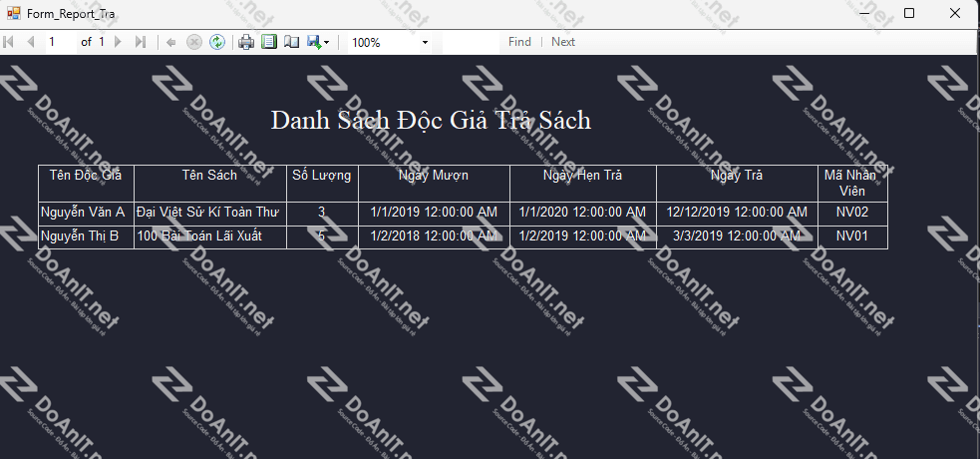The width and height of the screenshot is (980, 459).
Task: Click the Ngày Trả column header
Action: click(737, 184)
